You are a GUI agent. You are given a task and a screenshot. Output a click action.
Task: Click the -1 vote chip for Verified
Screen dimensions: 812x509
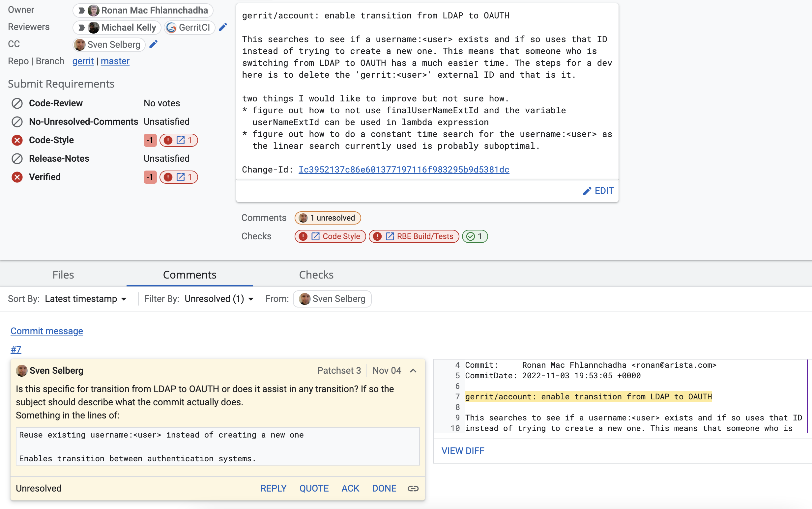click(x=150, y=177)
